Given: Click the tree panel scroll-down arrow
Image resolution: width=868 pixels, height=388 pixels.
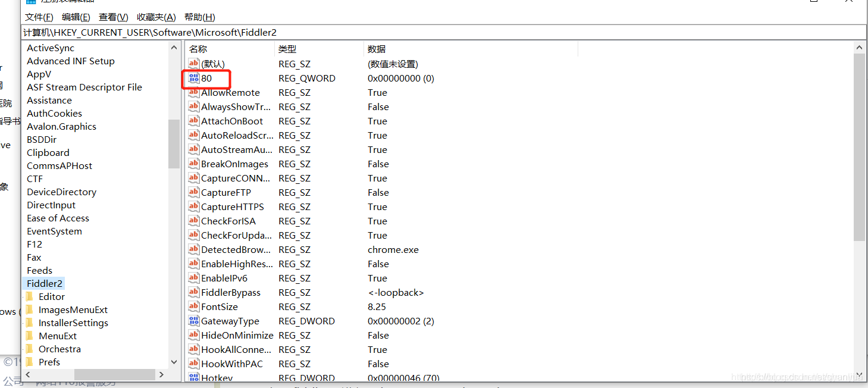Looking at the screenshot, I should [x=174, y=362].
